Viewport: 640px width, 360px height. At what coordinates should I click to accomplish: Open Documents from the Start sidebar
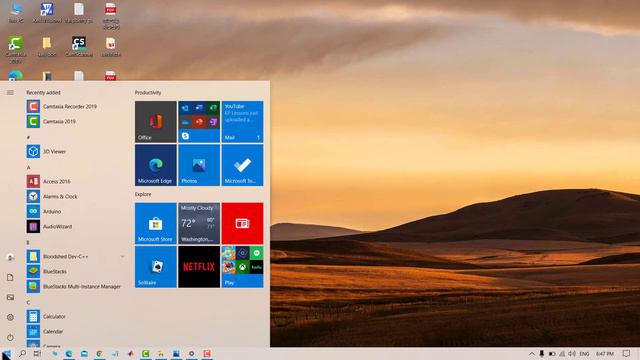pos(10,277)
